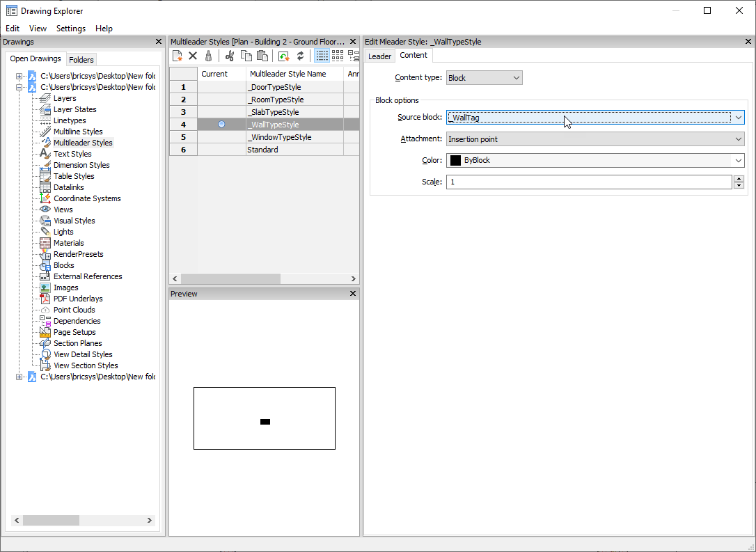
Task: Open the Folders tab
Action: pyautogui.click(x=81, y=60)
